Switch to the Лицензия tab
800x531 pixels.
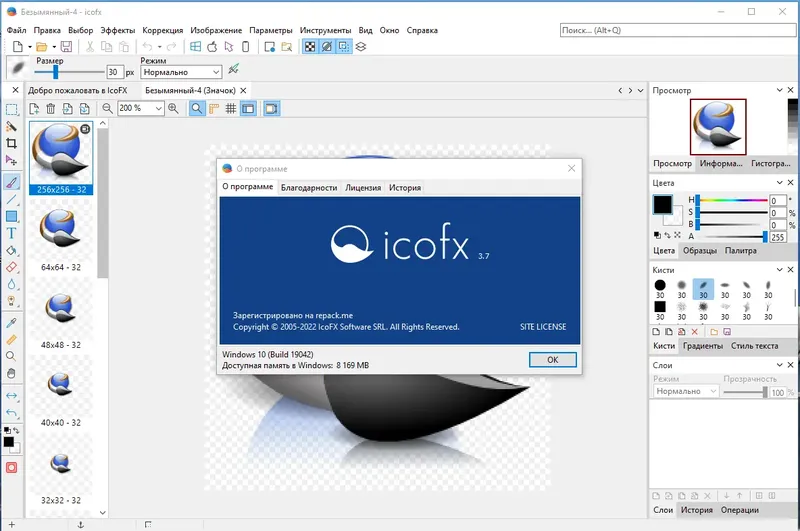363,188
